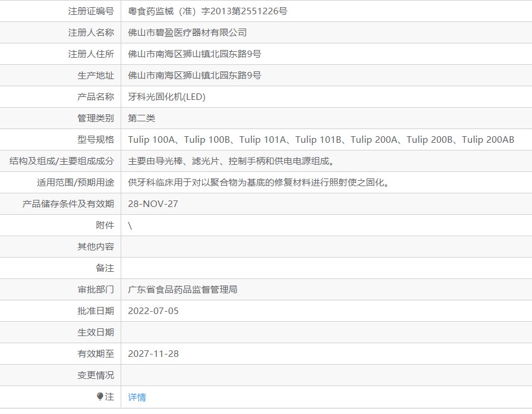Image resolution: width=532 pixels, height=414 pixels.
Task: Click the 28-NOV-27 expiry value
Action: [x=153, y=204]
